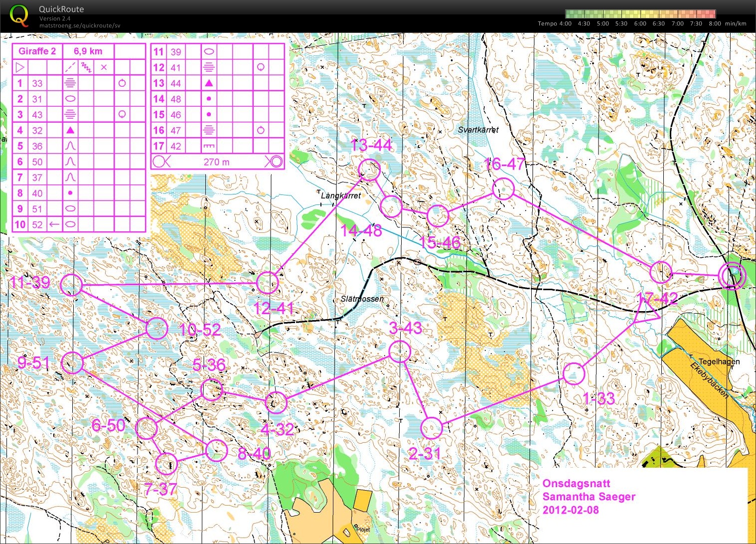Screen dimensions: 756x544
Task: Click control code 48 in table row 14
Action: coord(176,99)
